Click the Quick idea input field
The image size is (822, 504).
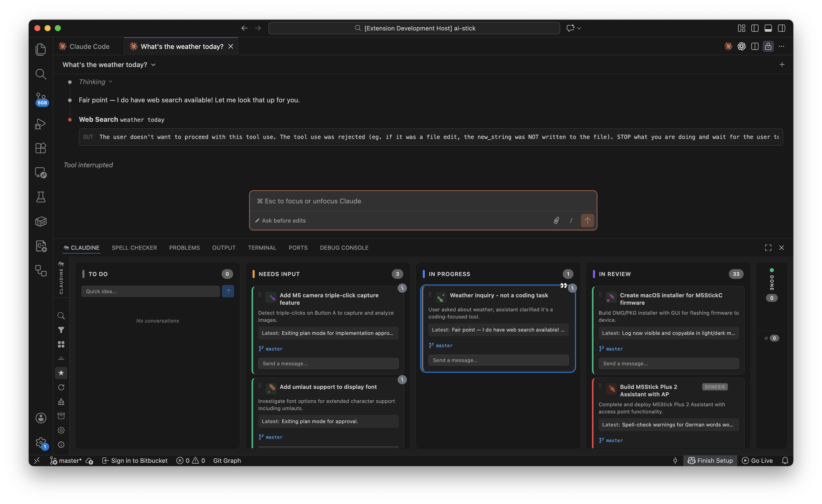pyautogui.click(x=150, y=291)
